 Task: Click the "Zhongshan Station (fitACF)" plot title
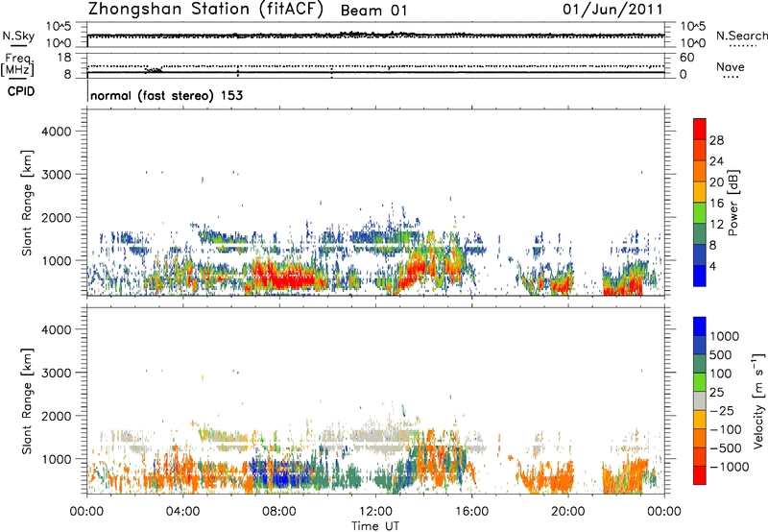click(x=205, y=10)
